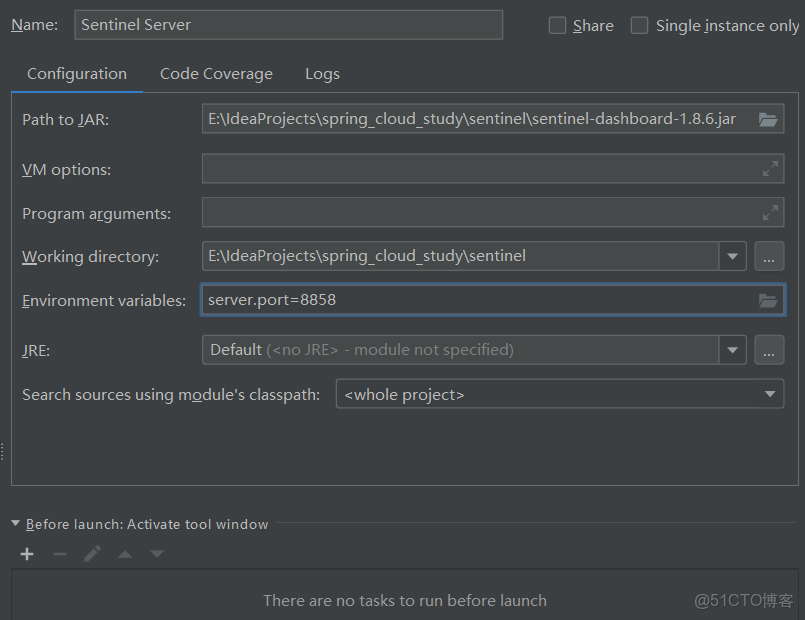The height and width of the screenshot is (620, 805).
Task: Switch to the Code Coverage tab
Action: (x=215, y=73)
